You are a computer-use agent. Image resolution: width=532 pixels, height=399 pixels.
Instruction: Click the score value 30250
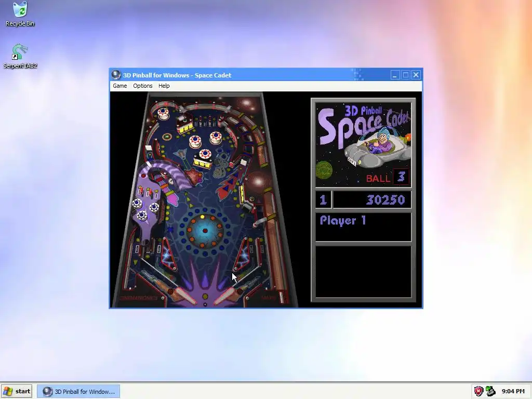(x=385, y=200)
